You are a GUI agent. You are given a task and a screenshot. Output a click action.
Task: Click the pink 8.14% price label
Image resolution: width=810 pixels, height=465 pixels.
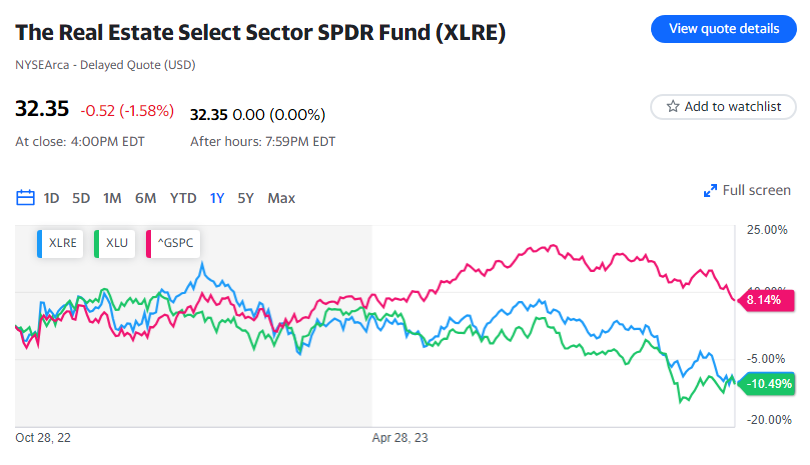click(764, 298)
